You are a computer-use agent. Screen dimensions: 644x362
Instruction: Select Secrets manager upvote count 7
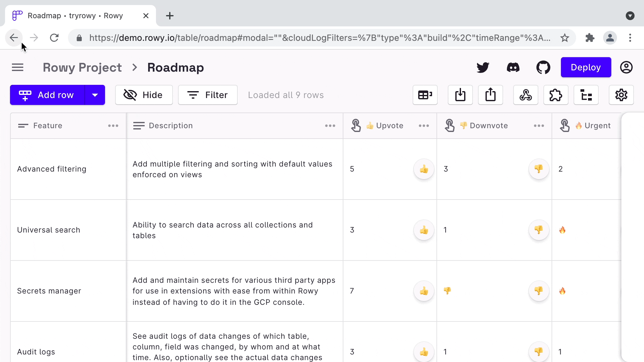tap(352, 291)
